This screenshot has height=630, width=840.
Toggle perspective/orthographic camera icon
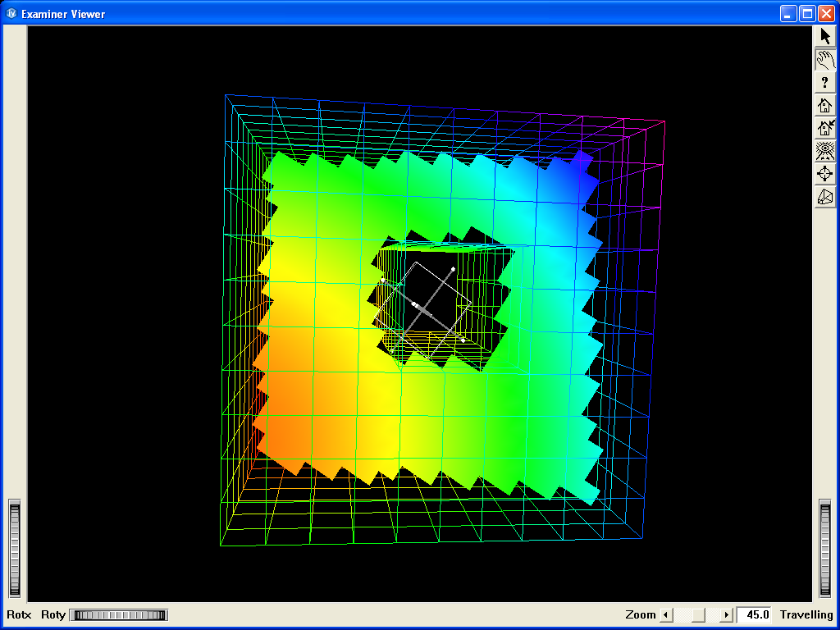coord(825,197)
